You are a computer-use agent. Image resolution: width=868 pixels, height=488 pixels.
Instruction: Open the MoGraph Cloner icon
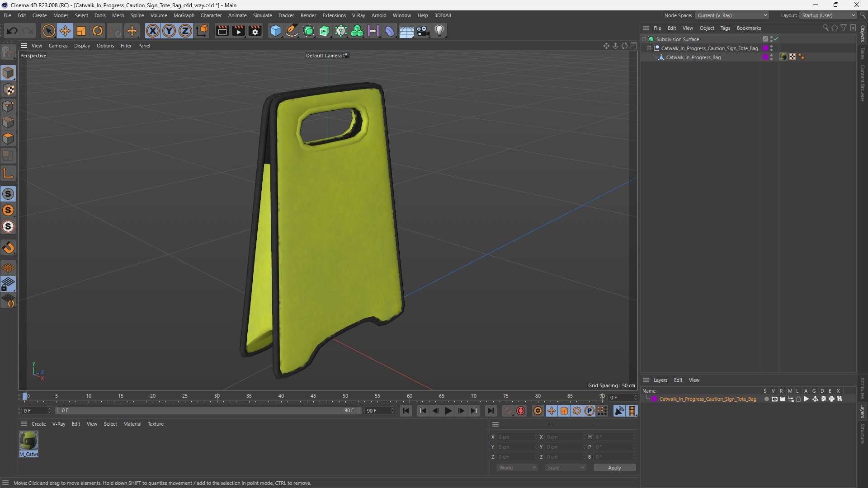tap(357, 31)
